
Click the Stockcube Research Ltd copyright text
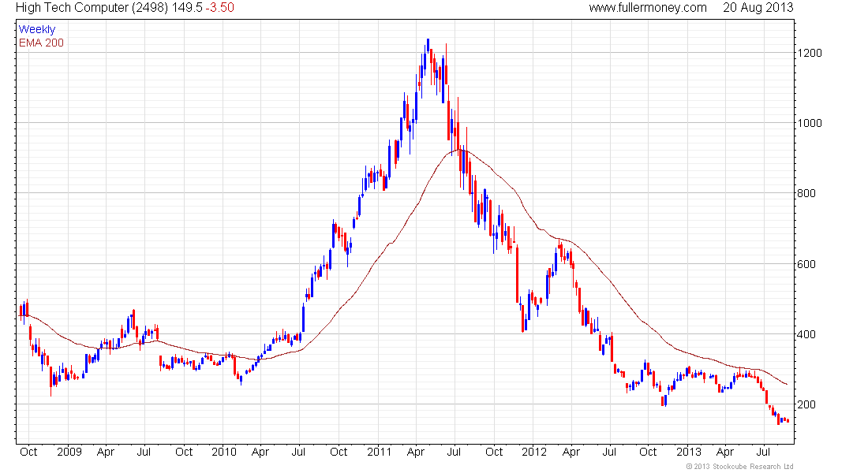click(x=739, y=467)
